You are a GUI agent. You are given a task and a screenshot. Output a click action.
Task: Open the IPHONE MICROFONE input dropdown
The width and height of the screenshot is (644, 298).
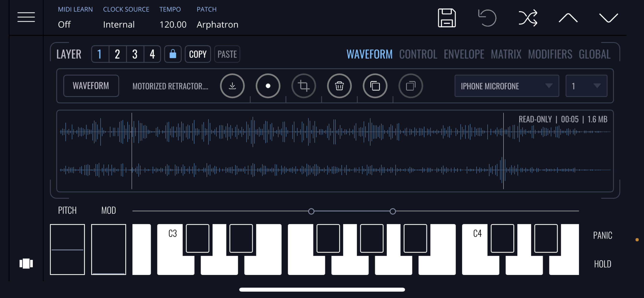[x=507, y=86]
